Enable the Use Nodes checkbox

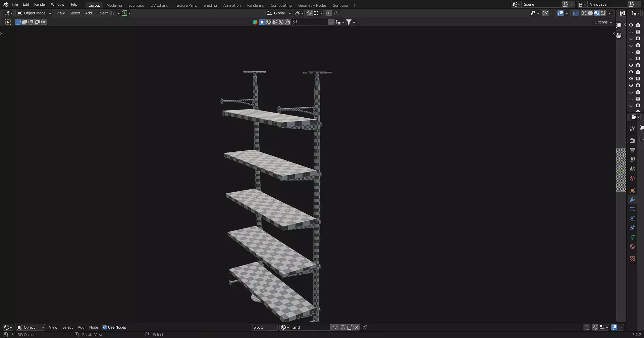point(105,327)
